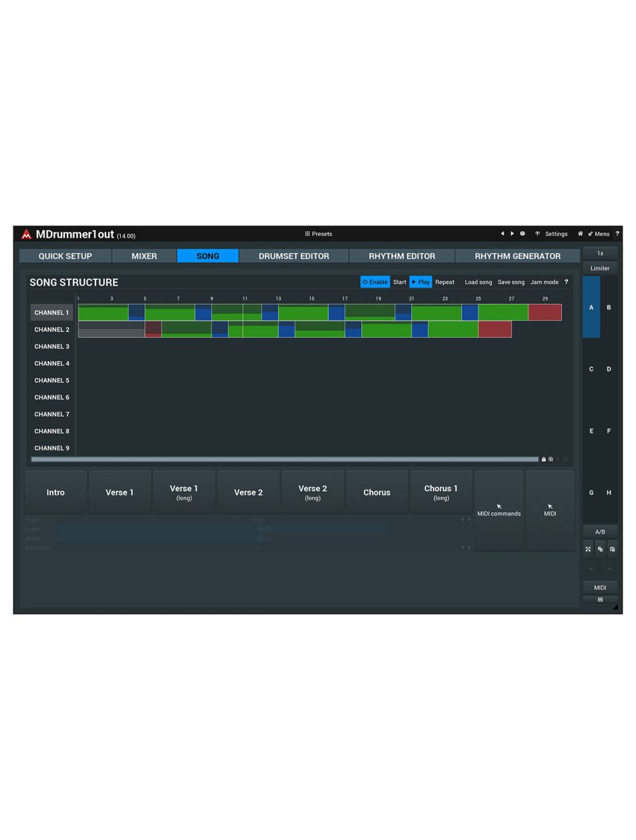Turn on Jam mode

(544, 282)
